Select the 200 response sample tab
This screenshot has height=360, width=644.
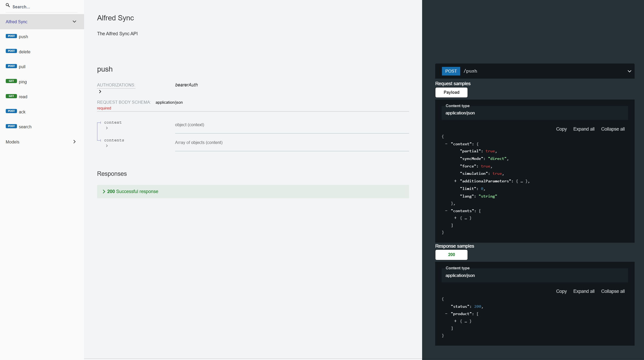tap(451, 255)
